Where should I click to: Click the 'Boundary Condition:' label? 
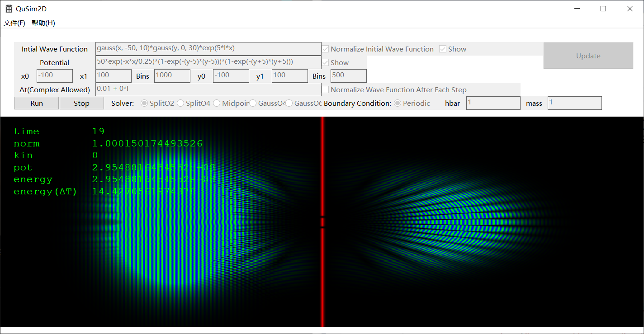click(357, 103)
